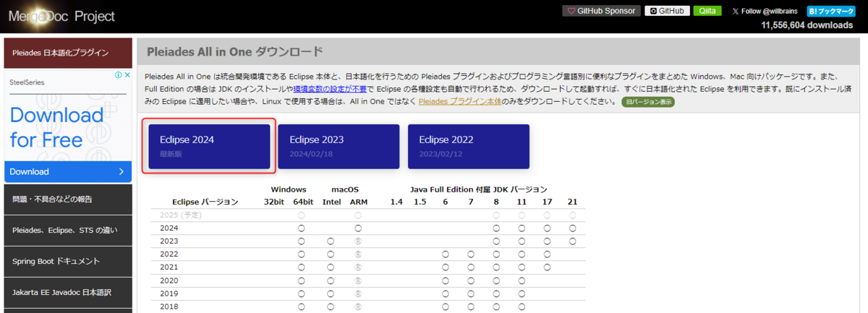Select 2020 JDK 6 circle
868x313 pixels.
tap(446, 280)
